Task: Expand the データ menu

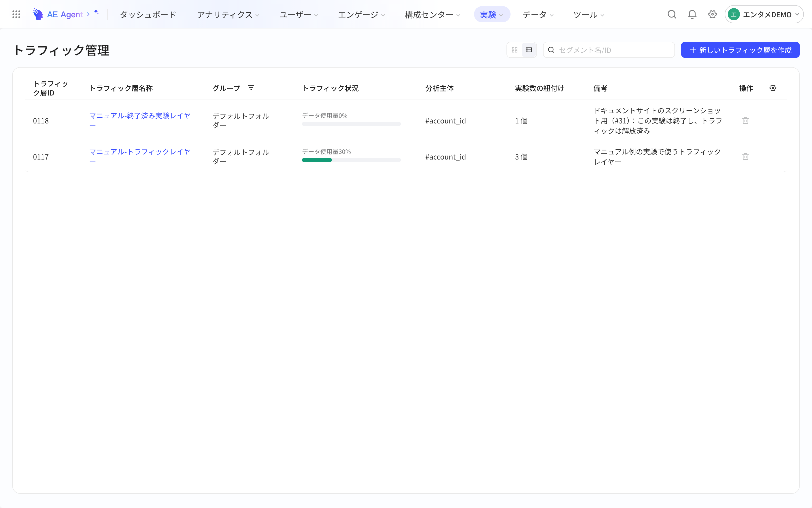Action: [x=538, y=15]
